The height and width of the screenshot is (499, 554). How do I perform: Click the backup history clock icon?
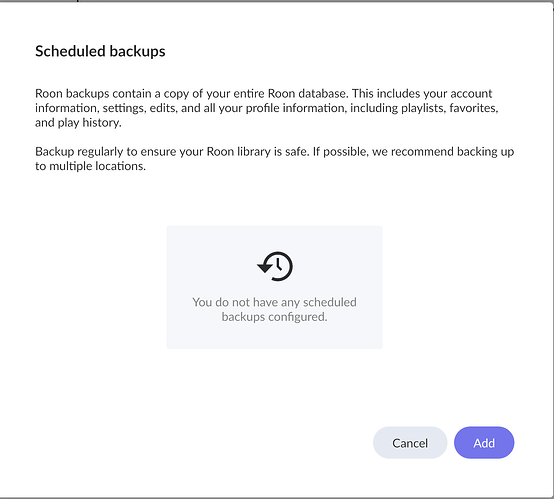point(275,266)
